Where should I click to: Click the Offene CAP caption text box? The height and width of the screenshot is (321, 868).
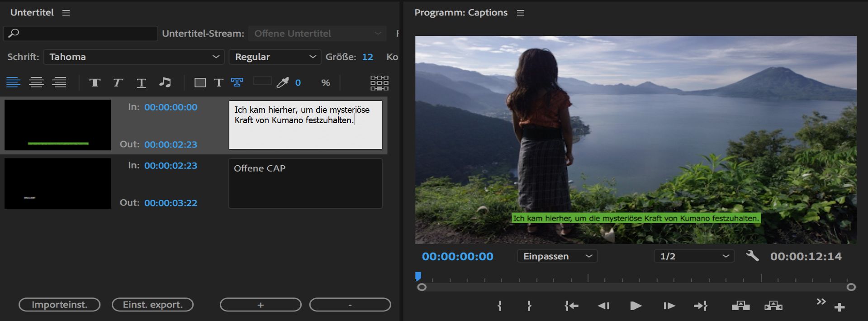coord(306,183)
